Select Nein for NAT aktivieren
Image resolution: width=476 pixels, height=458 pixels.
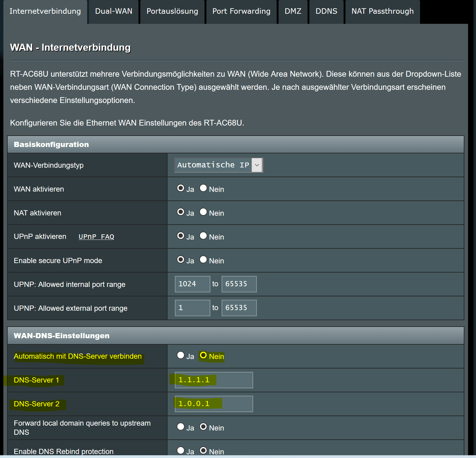tap(203, 212)
